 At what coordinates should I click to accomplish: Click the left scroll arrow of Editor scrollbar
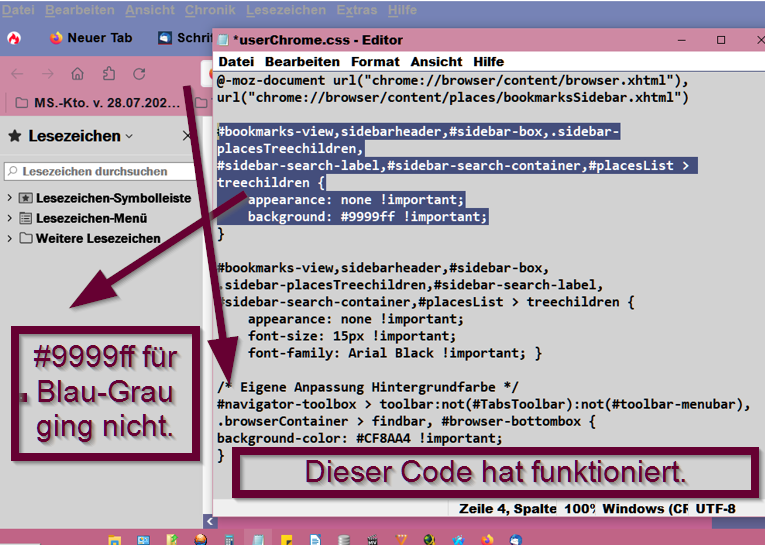[x=210, y=521]
